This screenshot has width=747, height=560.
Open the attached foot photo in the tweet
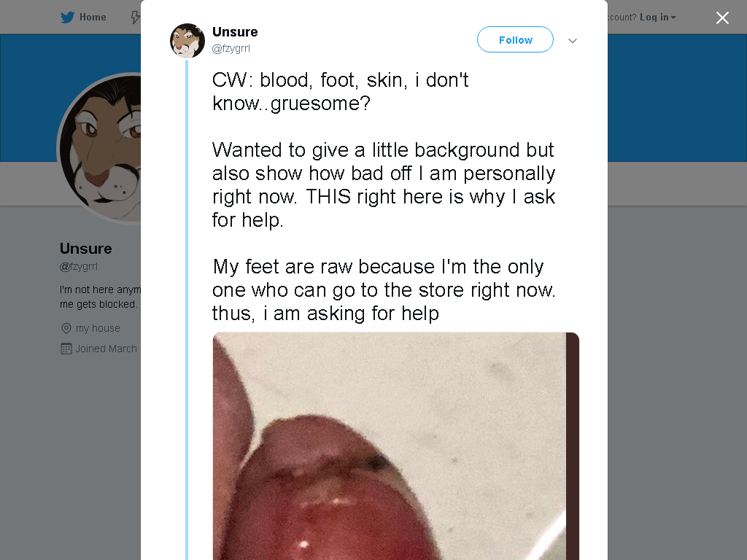(x=396, y=446)
